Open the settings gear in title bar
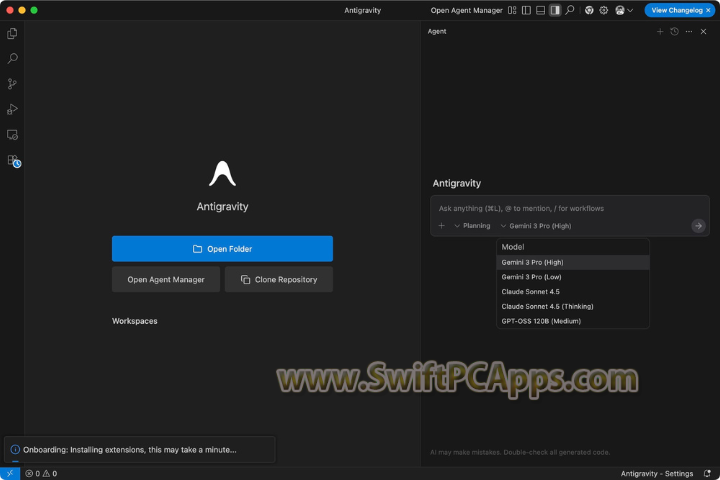This screenshot has height=480, width=720. point(604,10)
